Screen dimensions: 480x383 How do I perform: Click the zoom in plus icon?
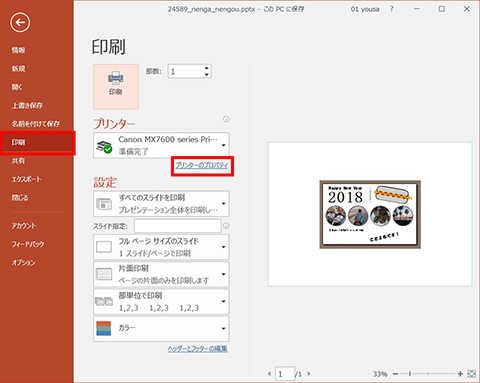pos(460,374)
